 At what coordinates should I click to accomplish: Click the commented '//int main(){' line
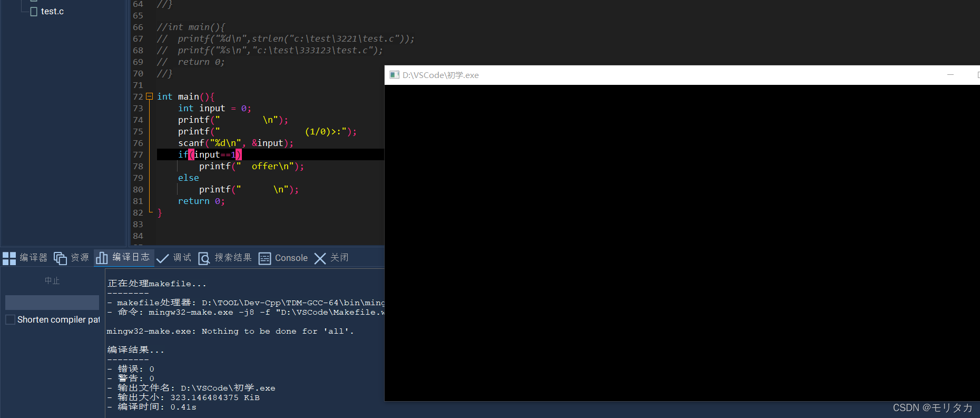click(x=191, y=27)
